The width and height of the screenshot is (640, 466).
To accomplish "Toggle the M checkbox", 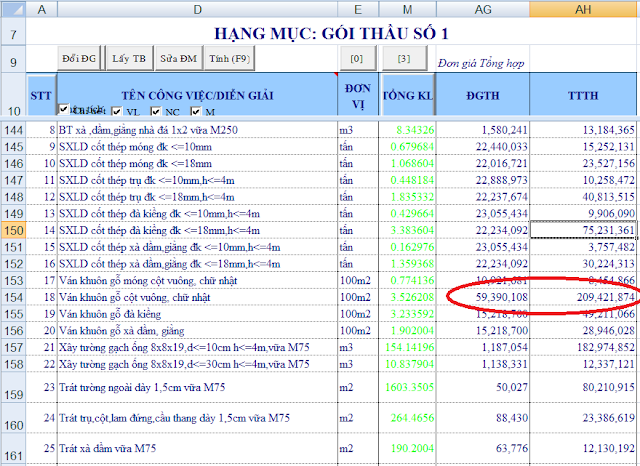I will [x=196, y=111].
